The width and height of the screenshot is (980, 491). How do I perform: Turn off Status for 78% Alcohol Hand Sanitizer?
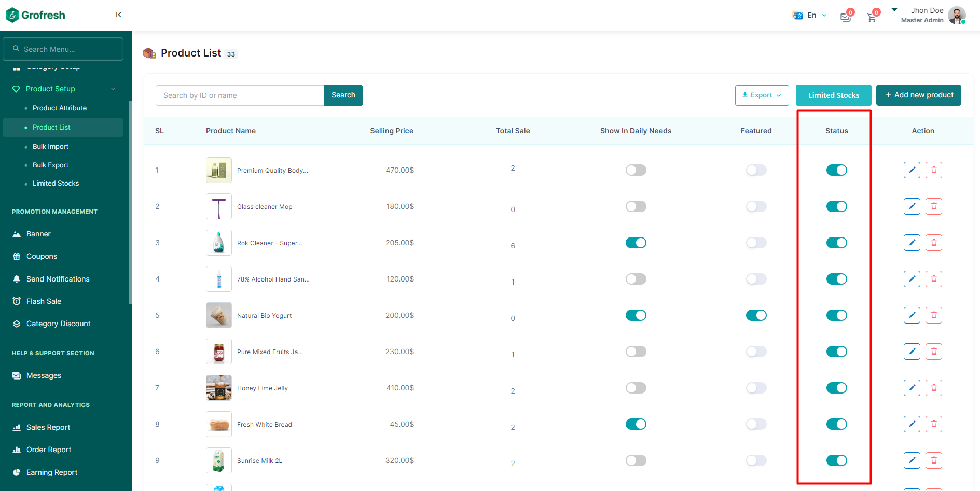coord(837,279)
